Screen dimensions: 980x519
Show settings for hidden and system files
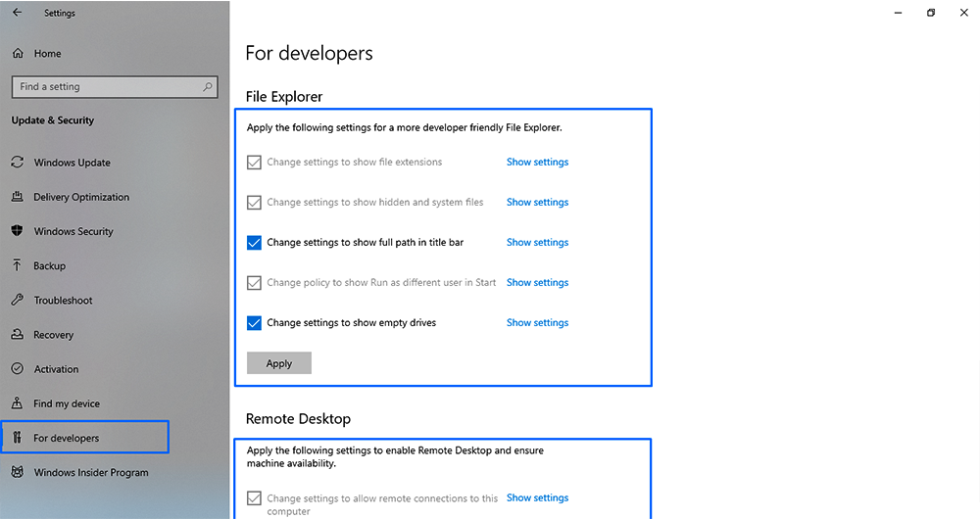[537, 202]
